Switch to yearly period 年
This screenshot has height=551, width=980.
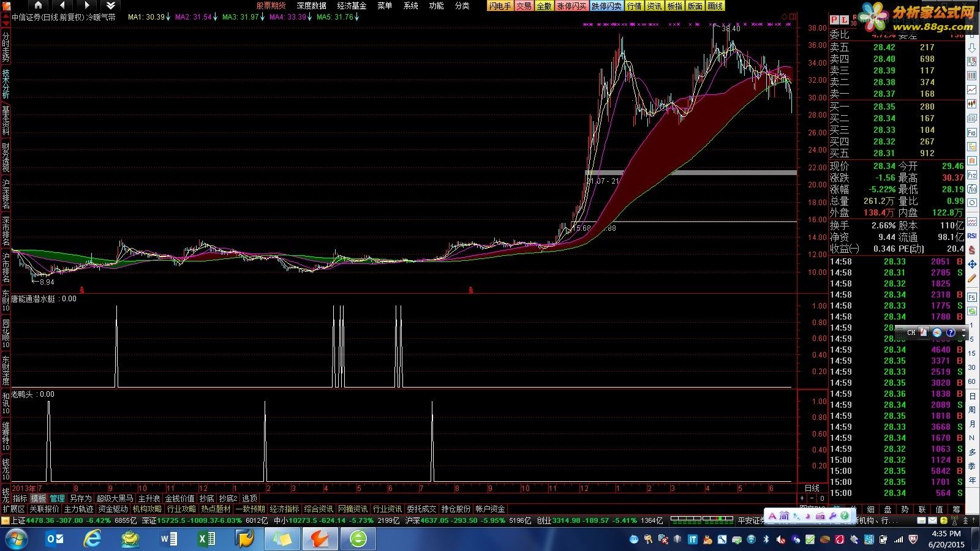point(972,481)
